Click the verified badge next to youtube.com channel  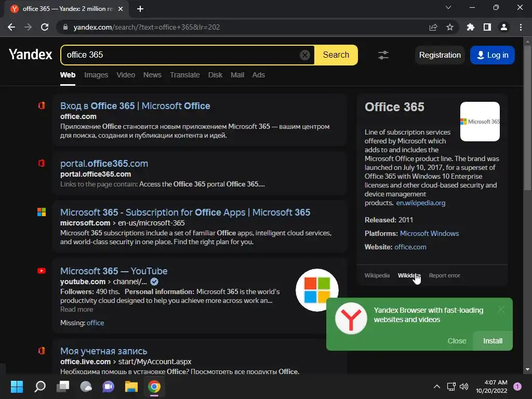154,282
